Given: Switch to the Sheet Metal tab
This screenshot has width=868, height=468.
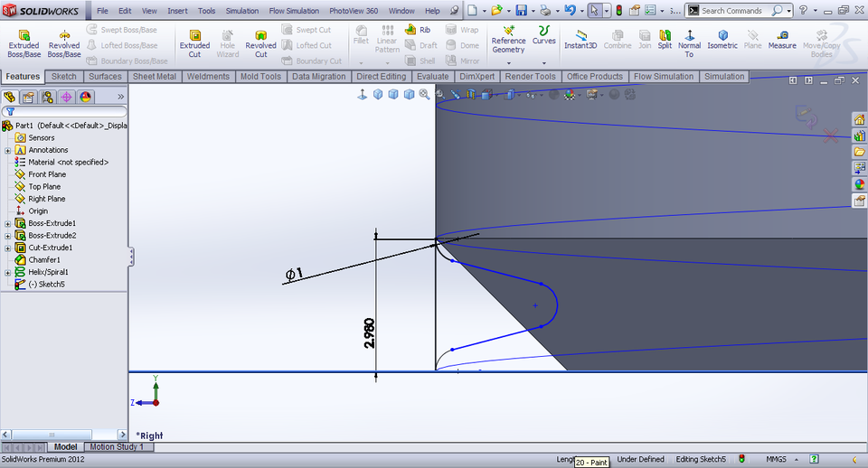Looking at the screenshot, I should (x=154, y=76).
